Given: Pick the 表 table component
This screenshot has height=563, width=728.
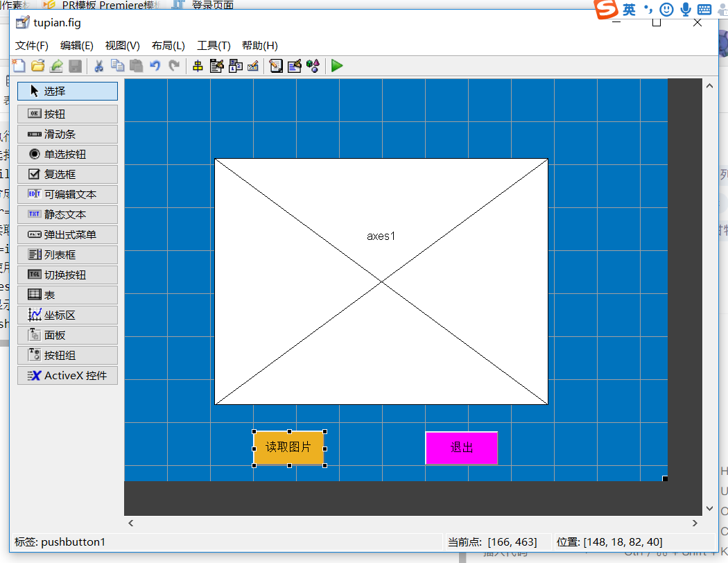Looking at the screenshot, I should [x=67, y=295].
